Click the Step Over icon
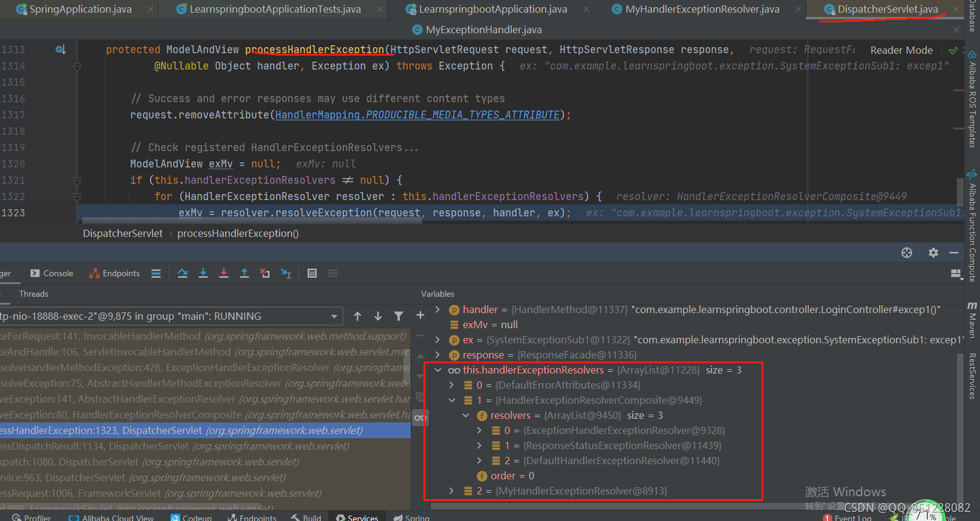Screen dimensions: 980x521 182,273
